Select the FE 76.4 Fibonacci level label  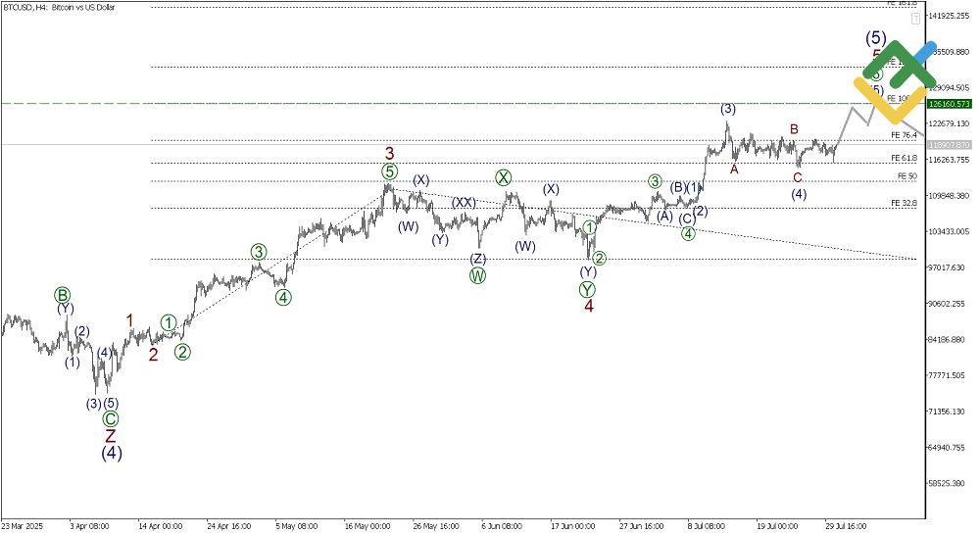[x=903, y=135]
